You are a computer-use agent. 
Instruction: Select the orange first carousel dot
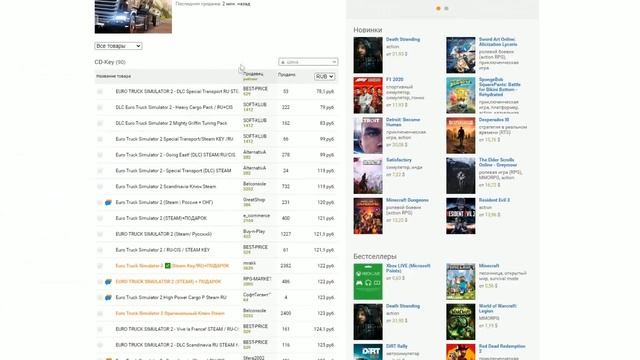click(x=438, y=8)
